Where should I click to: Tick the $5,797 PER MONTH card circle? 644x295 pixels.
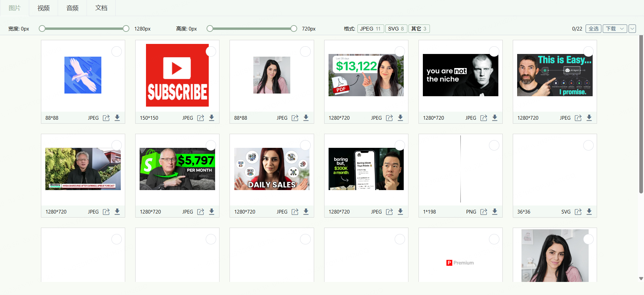(x=211, y=145)
